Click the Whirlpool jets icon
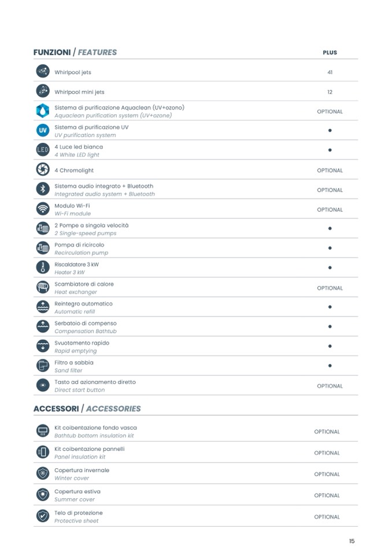Viewport: 392px width, 555px height. pyautogui.click(x=43, y=72)
